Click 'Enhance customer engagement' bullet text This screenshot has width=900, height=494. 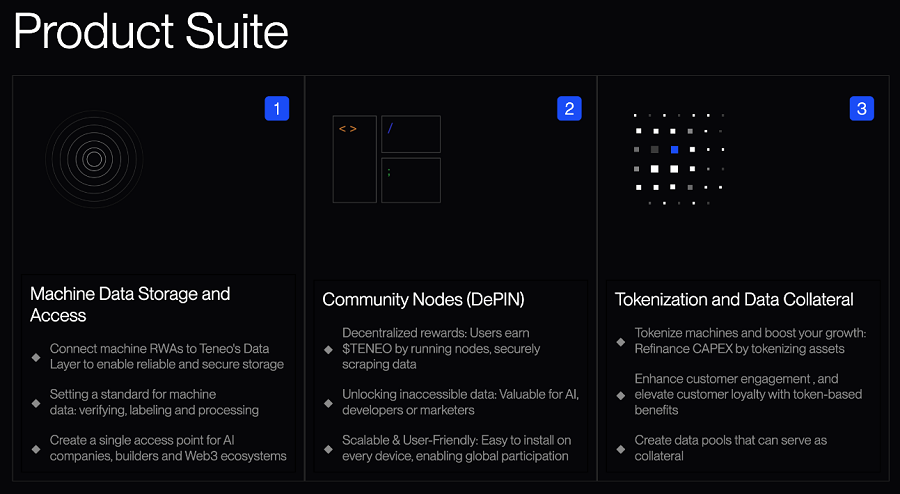point(748,394)
